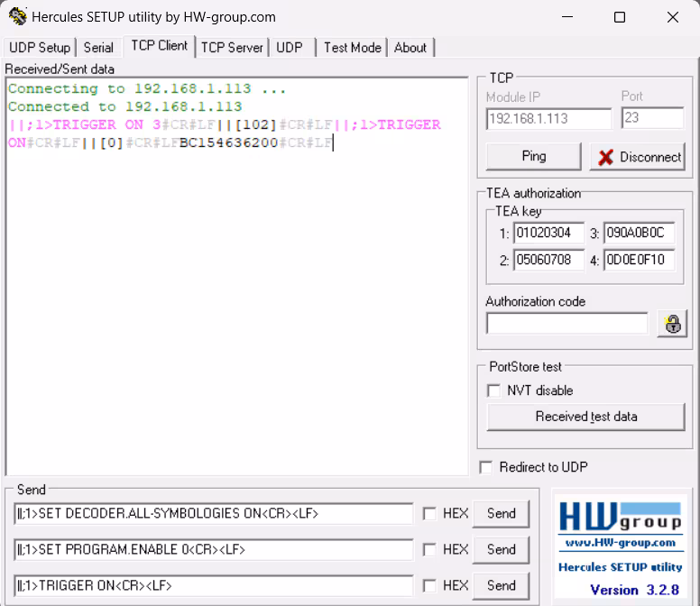
Task: Close the Hercules window
Action: coord(673,17)
